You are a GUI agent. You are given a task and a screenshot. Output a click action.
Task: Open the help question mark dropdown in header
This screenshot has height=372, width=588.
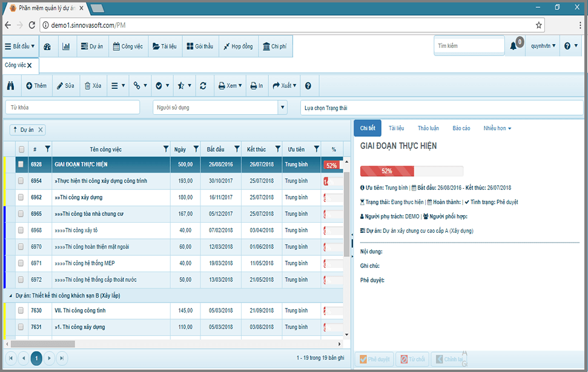pyautogui.click(x=571, y=46)
